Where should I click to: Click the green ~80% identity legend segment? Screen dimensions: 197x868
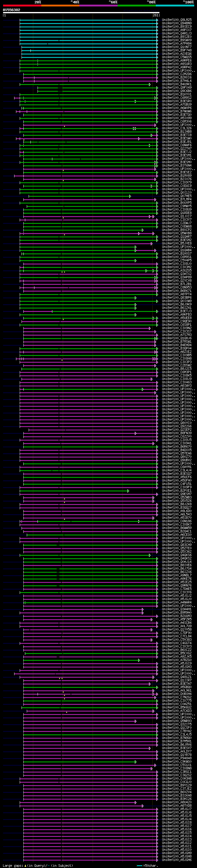[137, 6]
